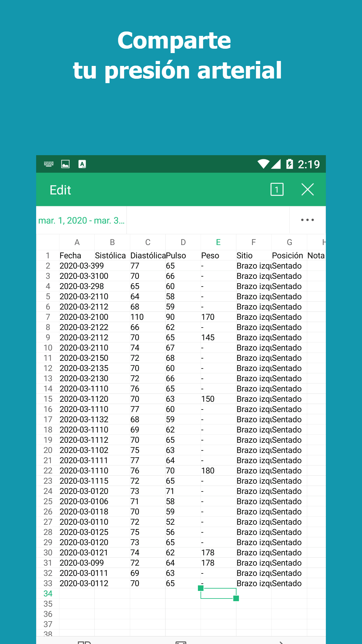Select row 20 header number
The image size is (362, 644).
48,450
